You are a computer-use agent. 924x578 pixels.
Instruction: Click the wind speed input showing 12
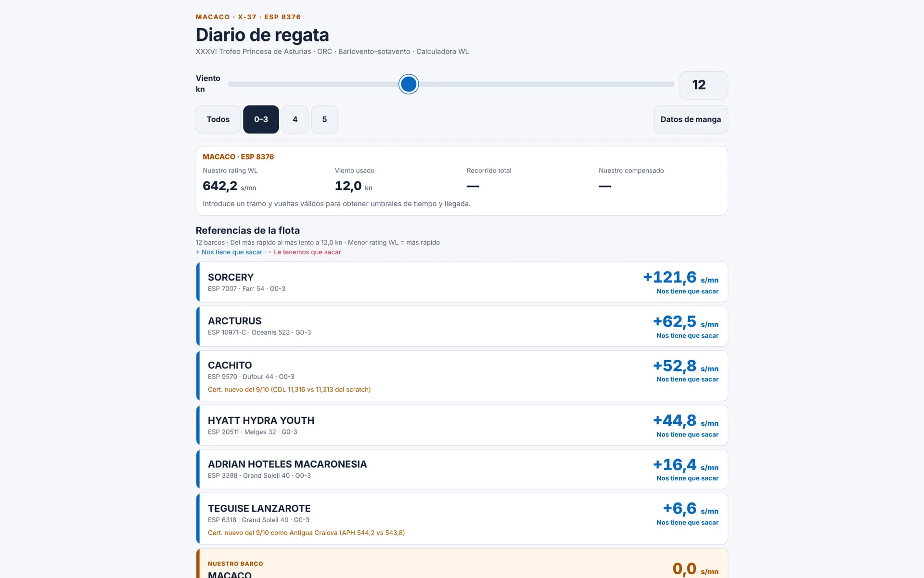704,85
